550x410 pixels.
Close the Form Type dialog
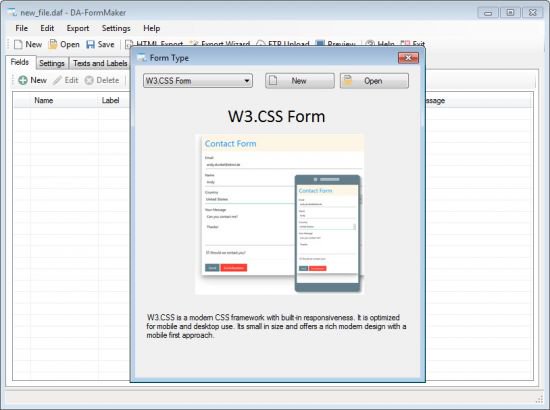click(408, 58)
